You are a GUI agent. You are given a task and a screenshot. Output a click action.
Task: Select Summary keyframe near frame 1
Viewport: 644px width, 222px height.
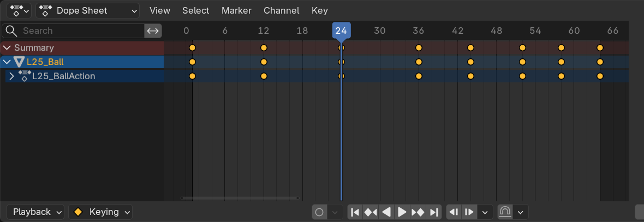pos(192,48)
